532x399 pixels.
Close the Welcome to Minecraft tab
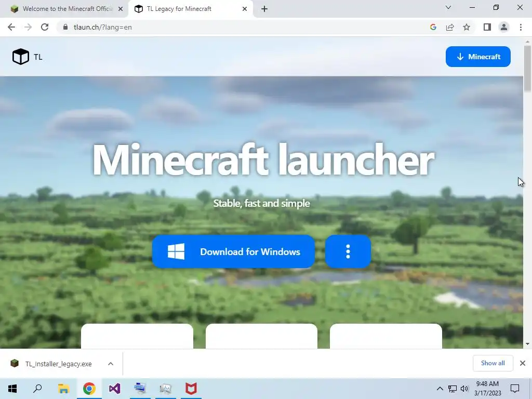tap(121, 9)
